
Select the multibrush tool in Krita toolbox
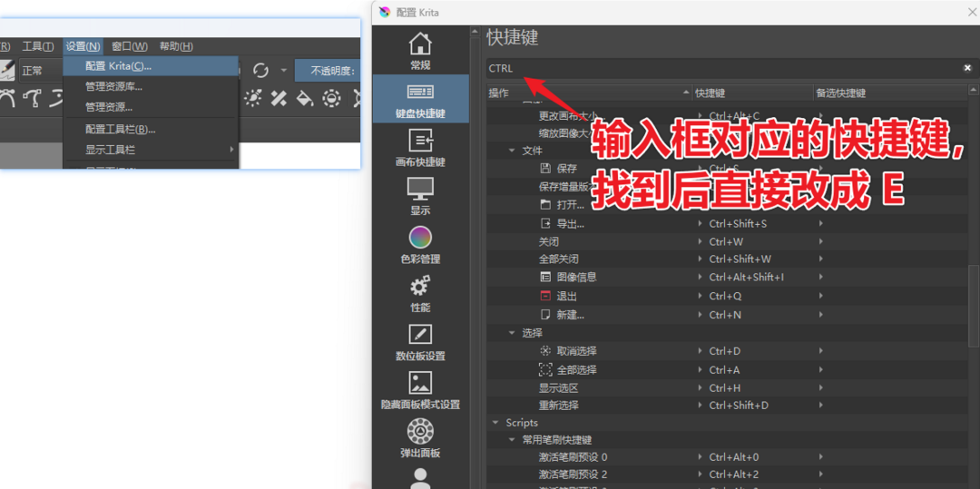pos(254,98)
